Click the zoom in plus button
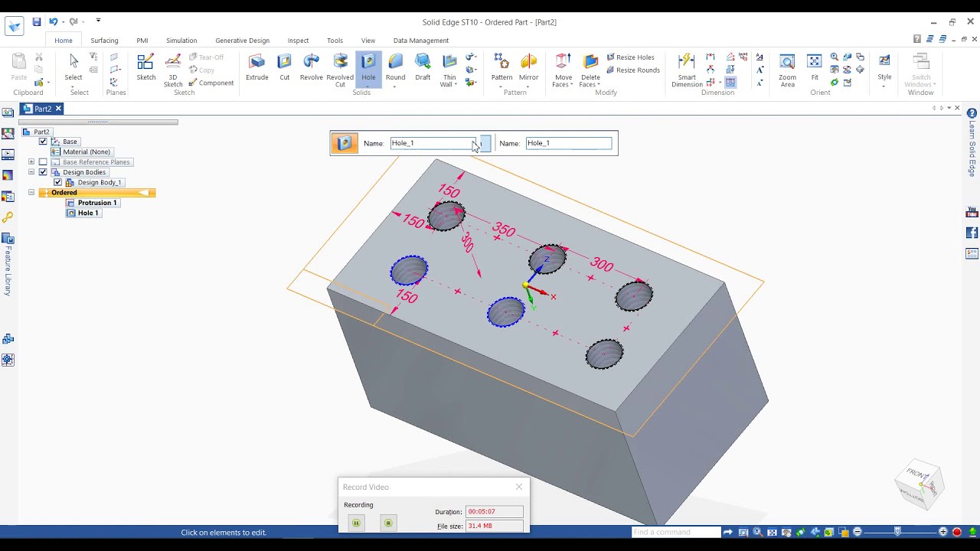 (943, 532)
